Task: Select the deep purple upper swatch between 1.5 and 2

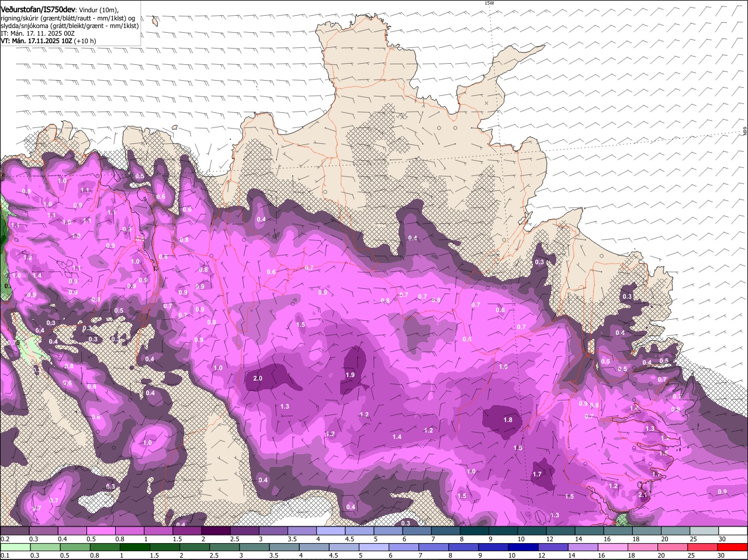Action: 187,531
